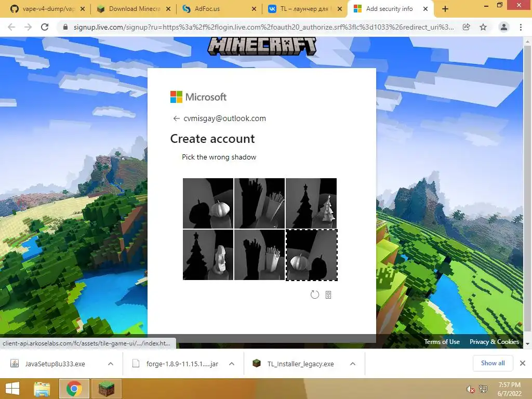Screen dimensions: 532x399
Task: Pick the bottom-right highlighted pumpkin image
Action: point(312,255)
